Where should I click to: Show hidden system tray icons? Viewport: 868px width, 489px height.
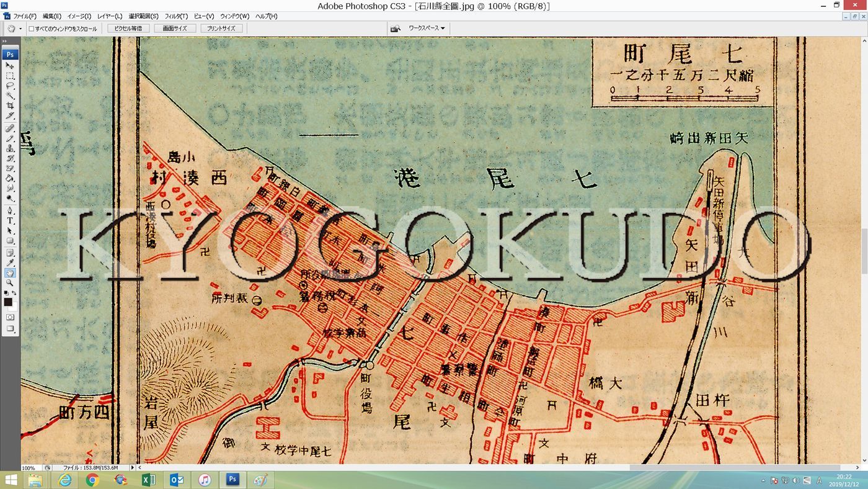pos(764,481)
